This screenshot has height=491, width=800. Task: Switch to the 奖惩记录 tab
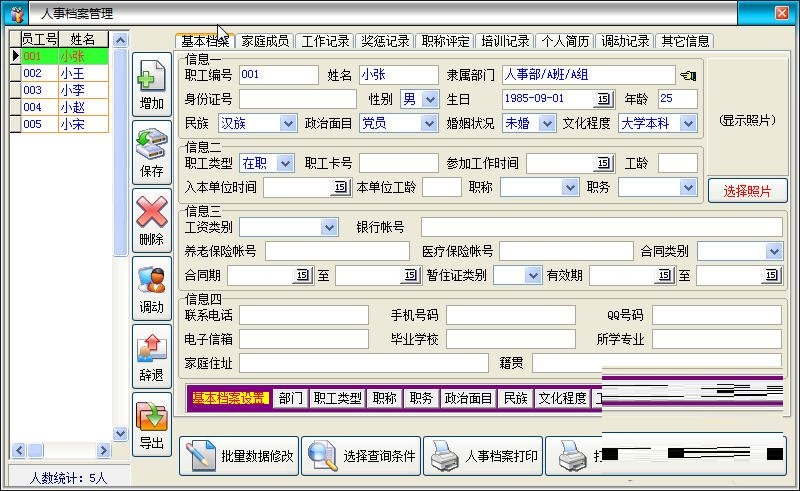(x=385, y=41)
